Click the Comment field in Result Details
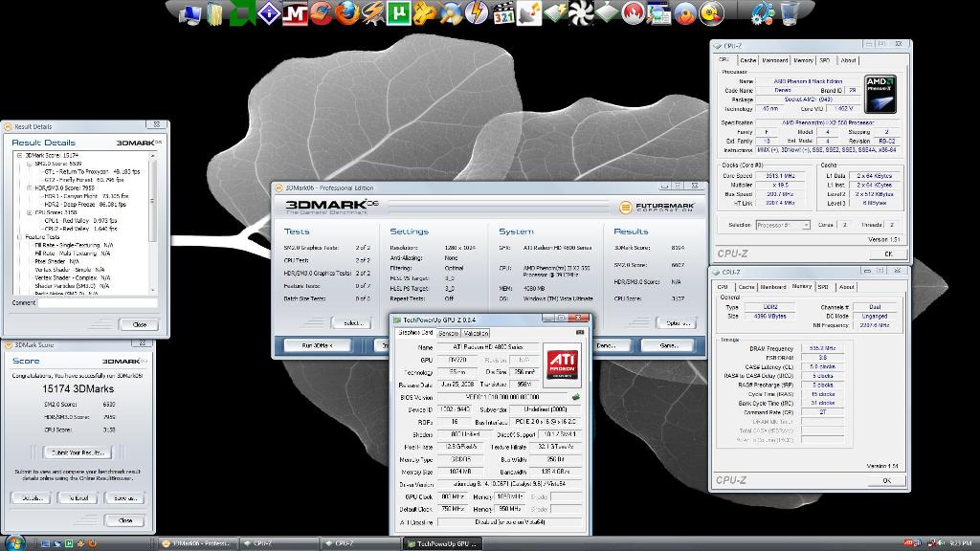Screen dimensions: 980x551 pyautogui.click(x=98, y=303)
